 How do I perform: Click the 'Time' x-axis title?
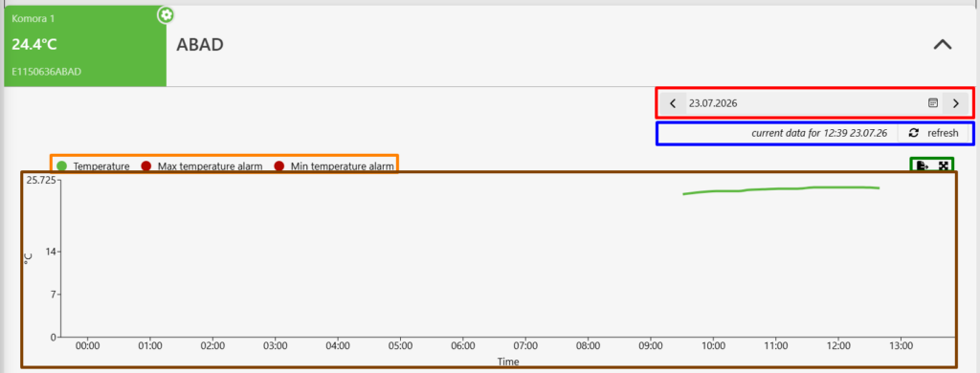tap(508, 362)
